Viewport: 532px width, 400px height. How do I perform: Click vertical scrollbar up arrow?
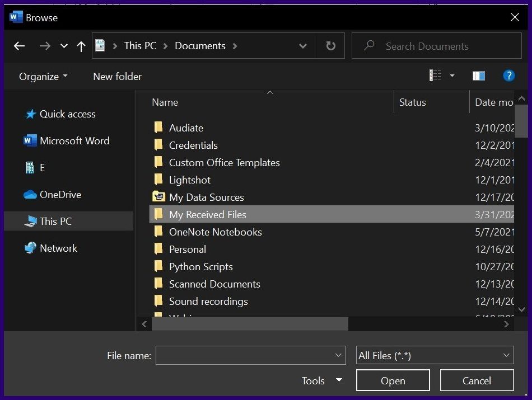tap(521, 98)
